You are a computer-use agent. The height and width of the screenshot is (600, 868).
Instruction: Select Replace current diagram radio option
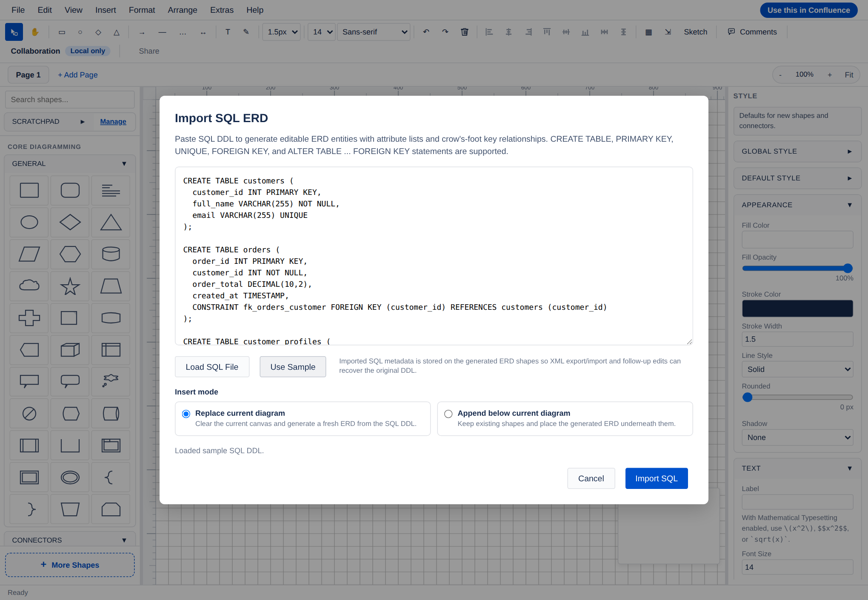[x=186, y=414]
